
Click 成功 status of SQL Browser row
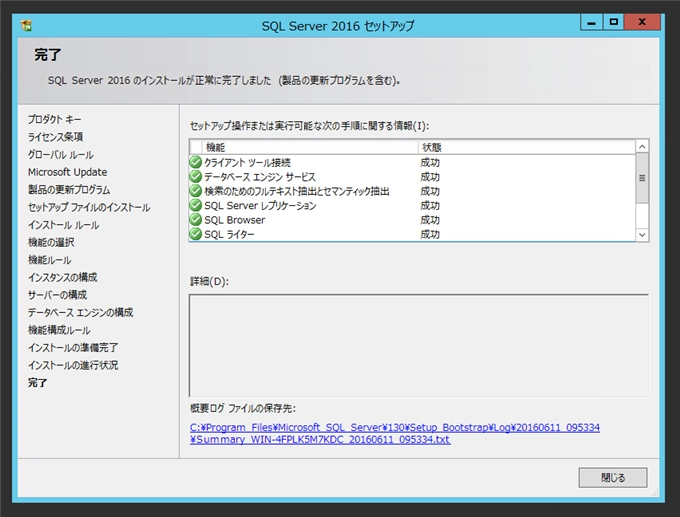430,220
